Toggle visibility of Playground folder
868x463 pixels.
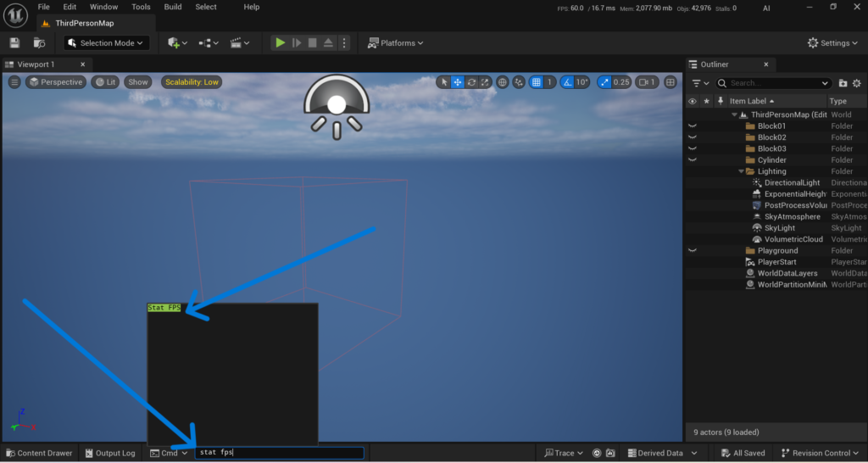tap(692, 251)
